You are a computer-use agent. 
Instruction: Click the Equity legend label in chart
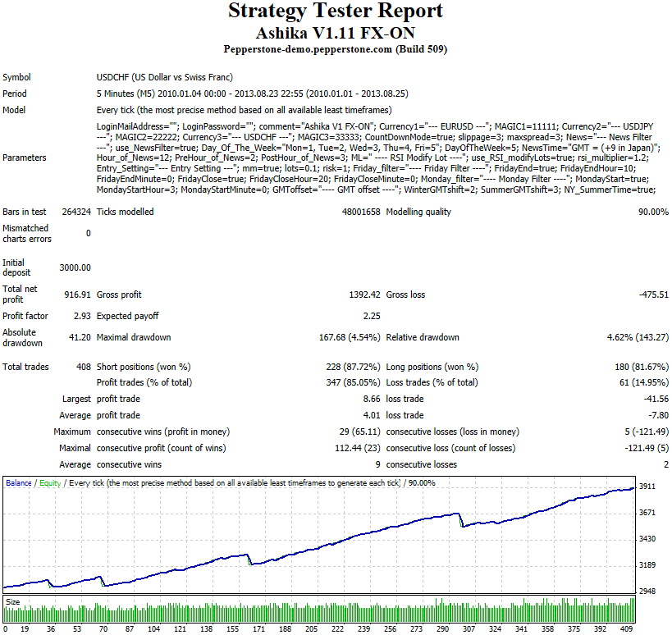pos(49,483)
